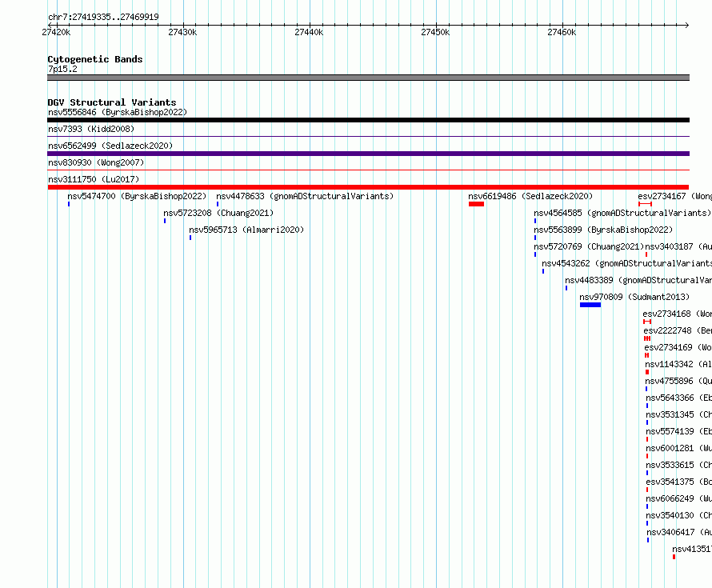The image size is (712, 588).
Task: Click the red bracket glyph under esv2734168
Action: click(x=647, y=322)
